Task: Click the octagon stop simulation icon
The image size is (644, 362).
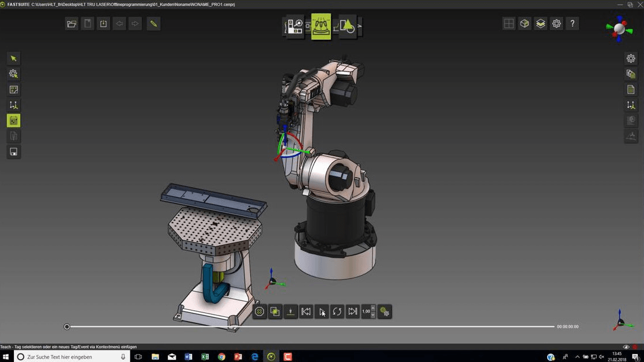Action: 259,311
